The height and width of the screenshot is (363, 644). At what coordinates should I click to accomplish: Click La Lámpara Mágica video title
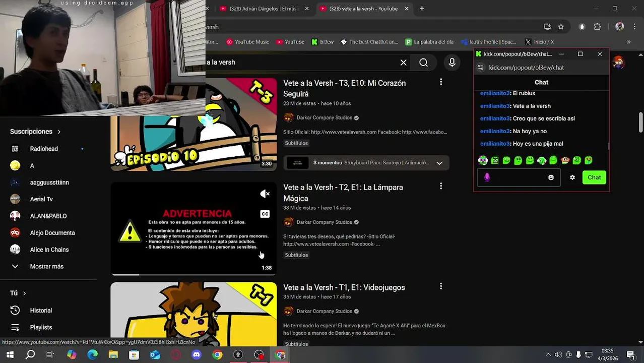click(x=343, y=193)
